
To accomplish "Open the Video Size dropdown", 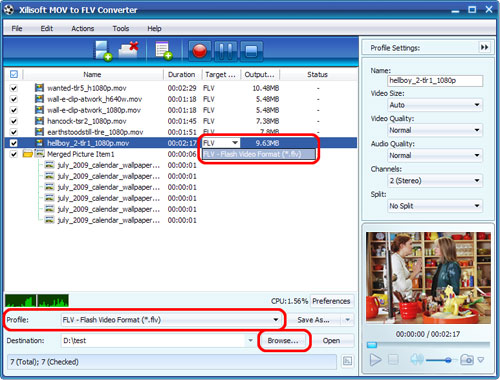I will click(x=435, y=105).
